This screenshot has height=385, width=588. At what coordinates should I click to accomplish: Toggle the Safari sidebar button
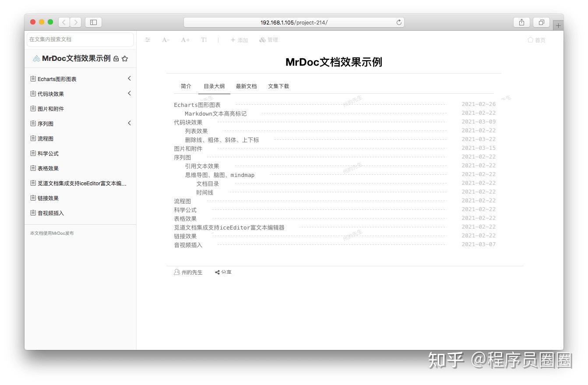click(x=93, y=22)
